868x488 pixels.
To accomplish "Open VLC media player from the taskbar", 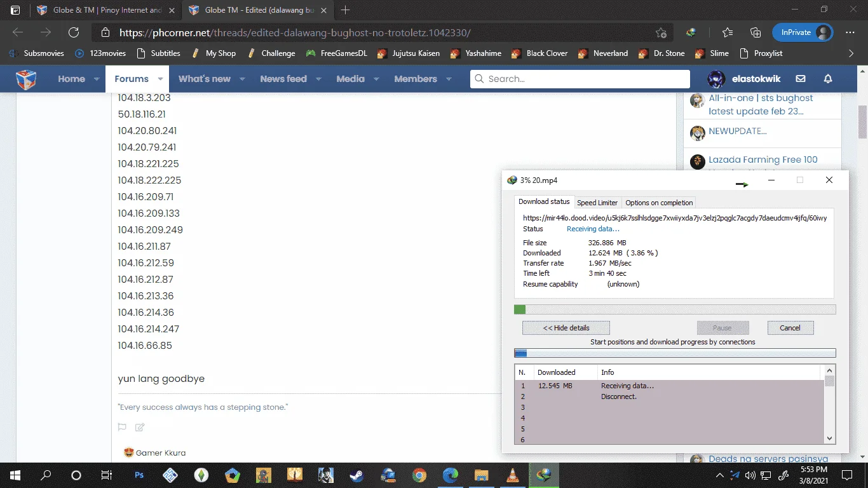I will (x=512, y=475).
